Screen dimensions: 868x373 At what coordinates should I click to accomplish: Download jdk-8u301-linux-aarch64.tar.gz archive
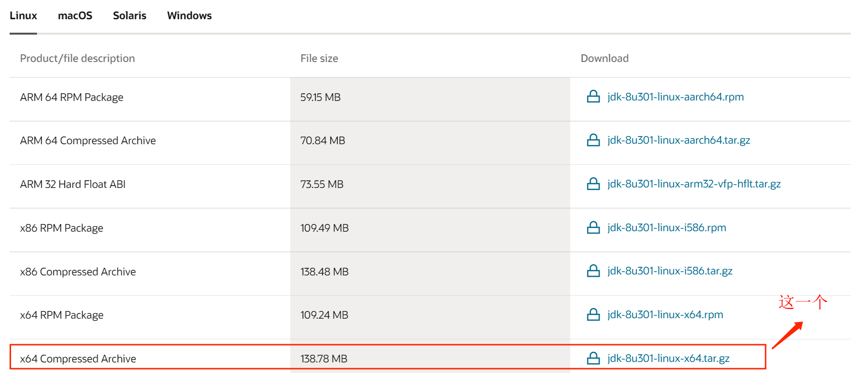coord(678,140)
